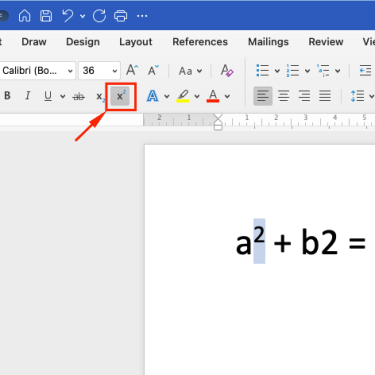Toggle the superscript x² button

[x=120, y=96]
